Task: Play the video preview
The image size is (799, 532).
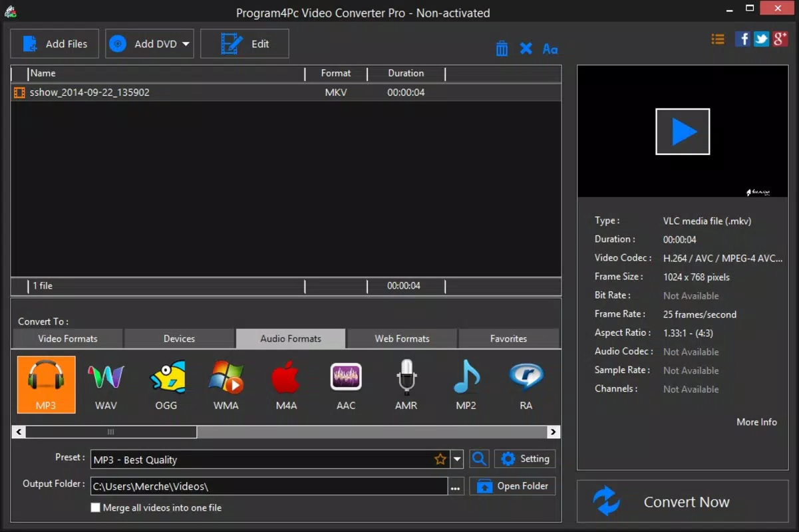Action: click(x=683, y=132)
